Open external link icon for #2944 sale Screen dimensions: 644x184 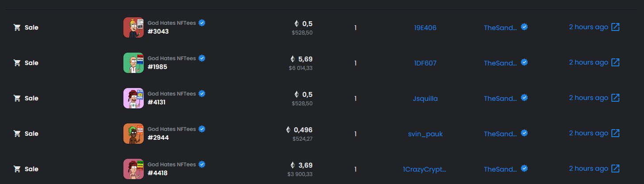615,133
